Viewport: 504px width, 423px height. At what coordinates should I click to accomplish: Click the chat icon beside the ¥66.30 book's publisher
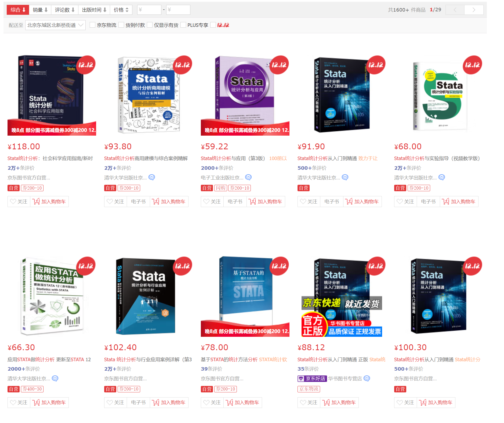(55, 378)
